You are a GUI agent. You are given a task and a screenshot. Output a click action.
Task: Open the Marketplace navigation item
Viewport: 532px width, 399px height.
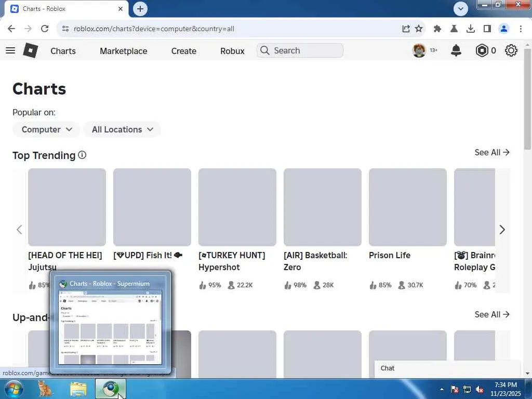[x=124, y=51]
